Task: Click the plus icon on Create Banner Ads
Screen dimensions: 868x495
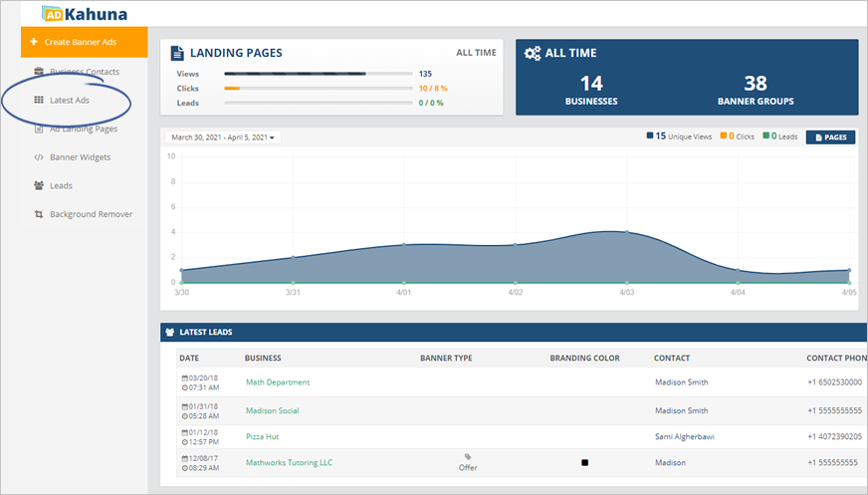Action: coord(35,42)
